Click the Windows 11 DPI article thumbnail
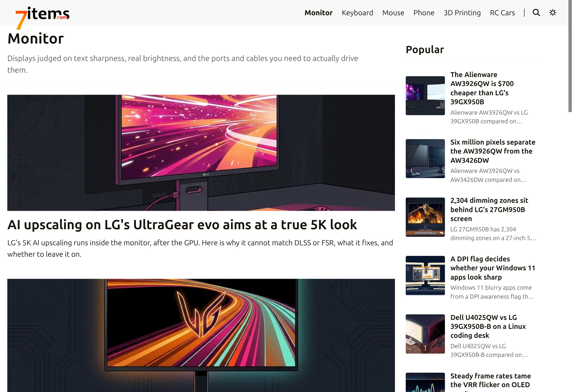The image size is (572, 392). 425,275
